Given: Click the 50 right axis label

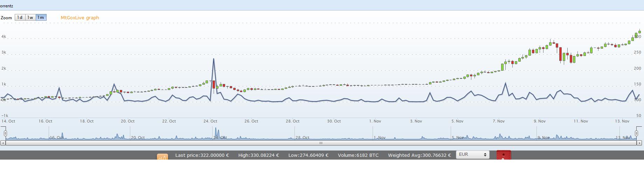Looking at the screenshot, I should (x=639, y=115).
